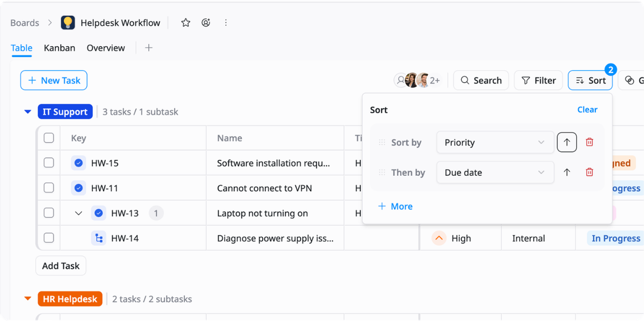Screen dimensions: 644x321
Task: Star the Helpdesk Workflow board
Action: click(186, 23)
